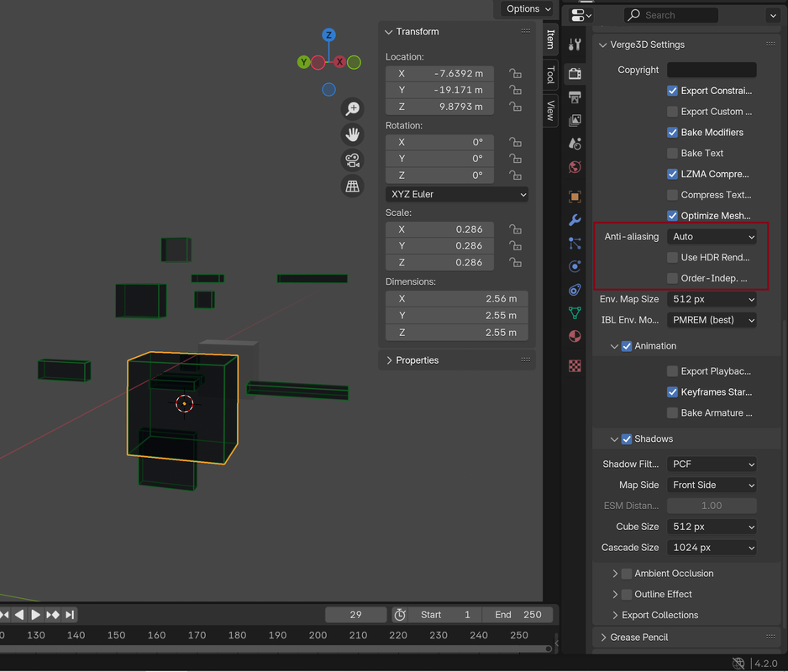788x672 pixels.
Task: Open the Tool properties tab icon
Action: 575,45
